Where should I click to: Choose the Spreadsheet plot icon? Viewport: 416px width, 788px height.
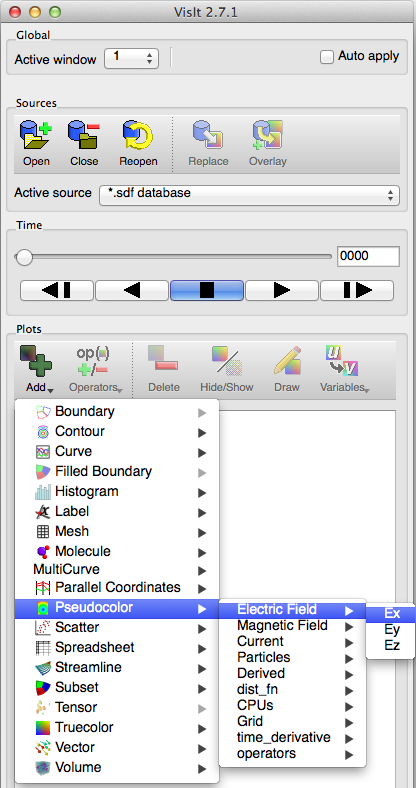pyautogui.click(x=43, y=648)
